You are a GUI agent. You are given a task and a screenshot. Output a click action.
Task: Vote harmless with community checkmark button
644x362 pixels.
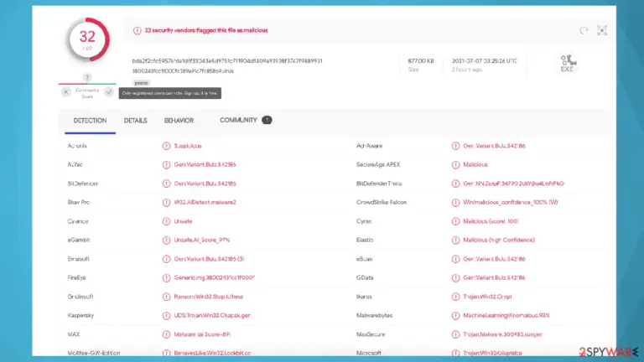[x=109, y=92]
